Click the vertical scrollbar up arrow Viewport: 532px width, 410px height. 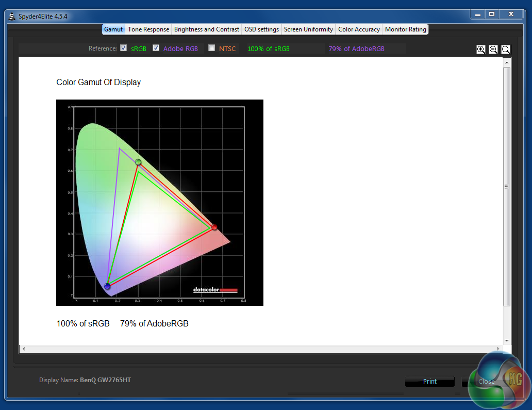point(507,62)
